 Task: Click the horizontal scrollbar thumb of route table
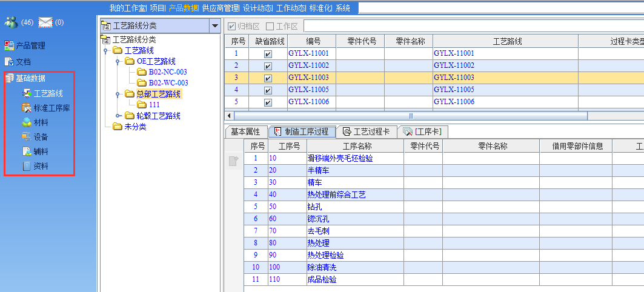click(411, 116)
